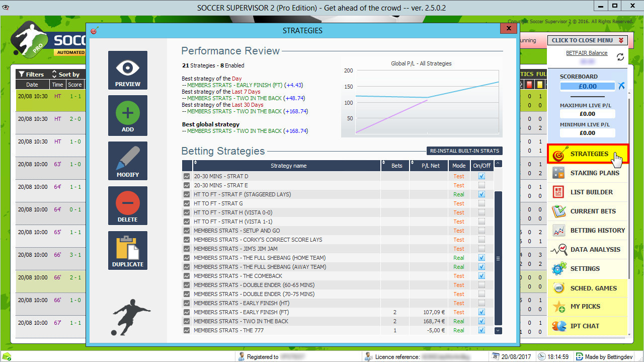Click Re-Install Built-In Strats button

pos(464,151)
